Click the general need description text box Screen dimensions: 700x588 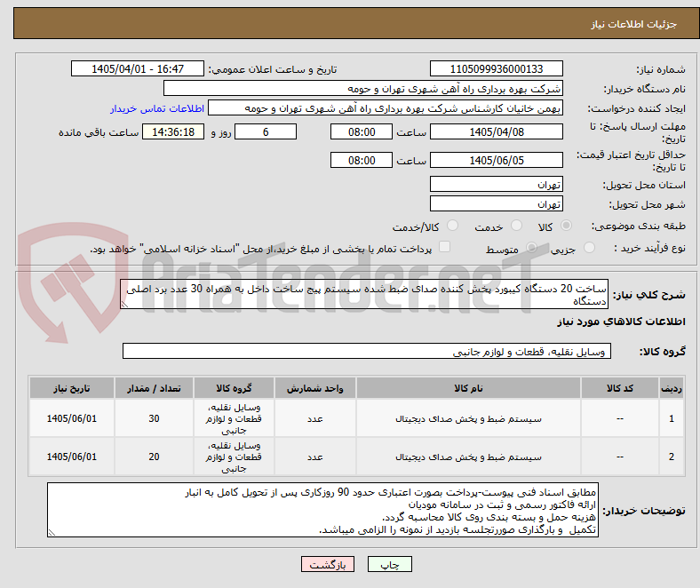coord(364,294)
